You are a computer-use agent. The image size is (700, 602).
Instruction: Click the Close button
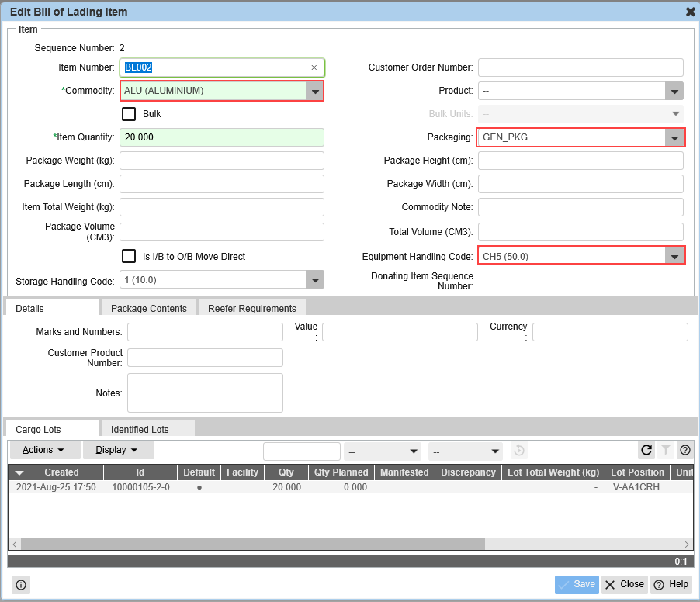click(x=624, y=585)
